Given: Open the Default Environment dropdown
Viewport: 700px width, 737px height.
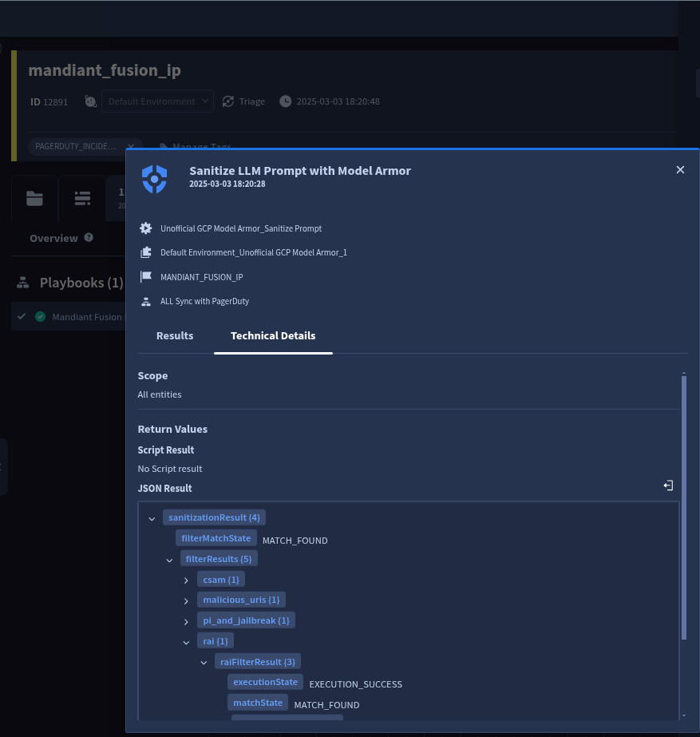Looking at the screenshot, I should pos(157,101).
